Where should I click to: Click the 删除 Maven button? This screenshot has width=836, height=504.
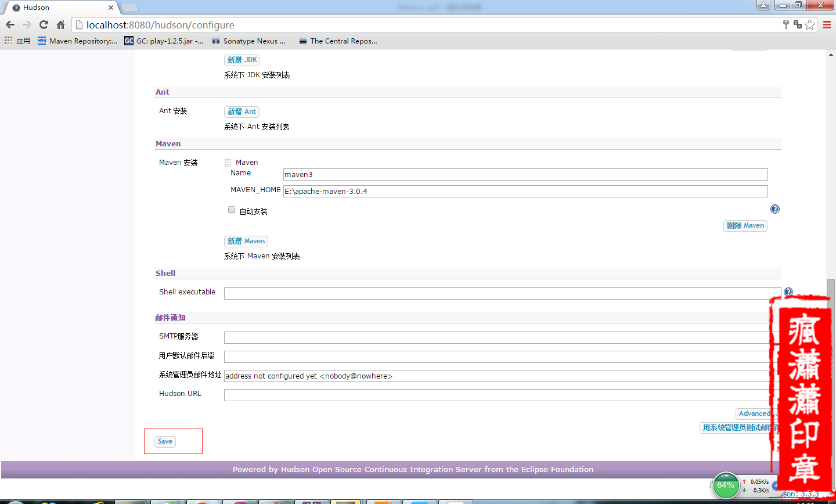tap(745, 226)
